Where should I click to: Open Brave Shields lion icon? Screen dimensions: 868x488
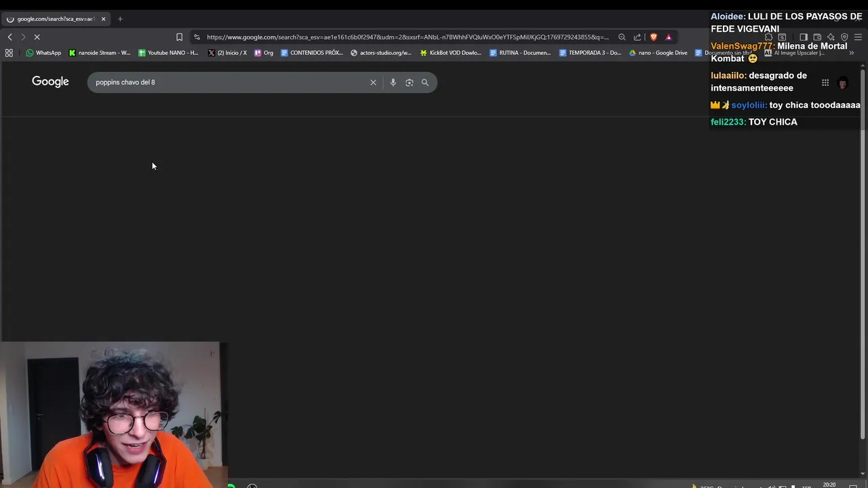654,37
